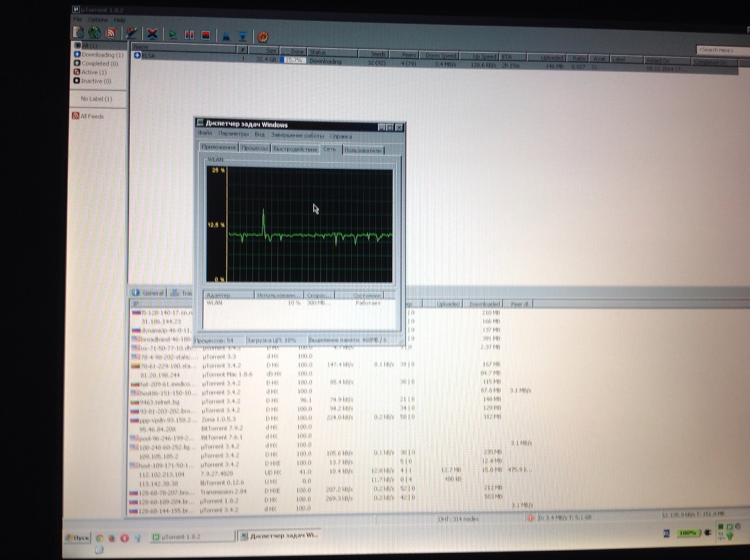Open the Параметры menu in Task Manager
Screen dimensions: 750x560
coord(233,134)
